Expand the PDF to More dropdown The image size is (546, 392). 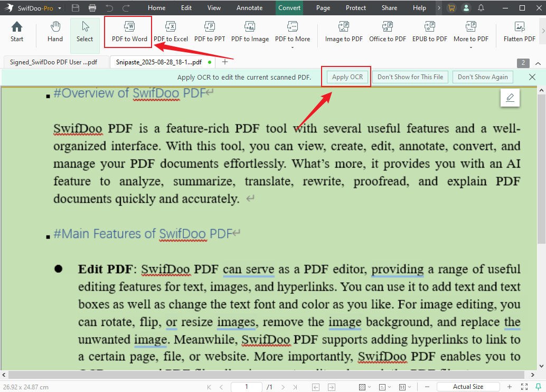pos(292,47)
